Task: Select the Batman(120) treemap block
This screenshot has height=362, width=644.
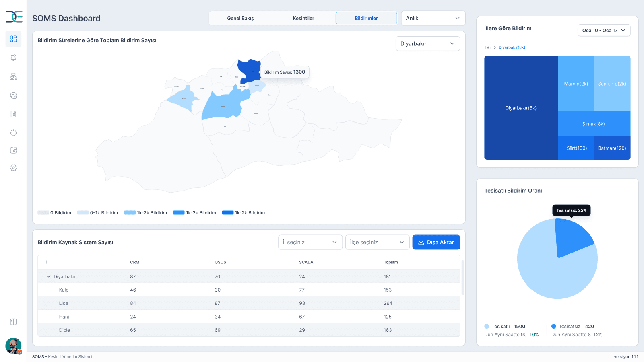Action: pos(612,148)
